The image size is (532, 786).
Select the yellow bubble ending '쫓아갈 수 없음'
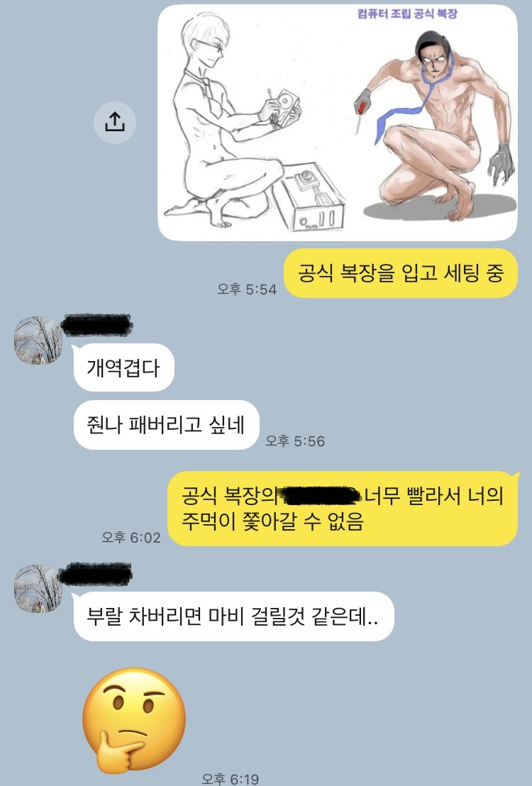pos(343,509)
